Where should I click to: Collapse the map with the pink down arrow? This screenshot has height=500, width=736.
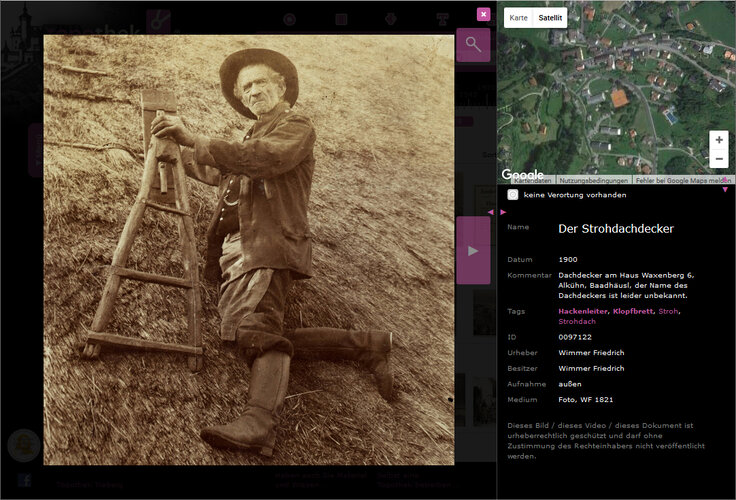(726, 189)
